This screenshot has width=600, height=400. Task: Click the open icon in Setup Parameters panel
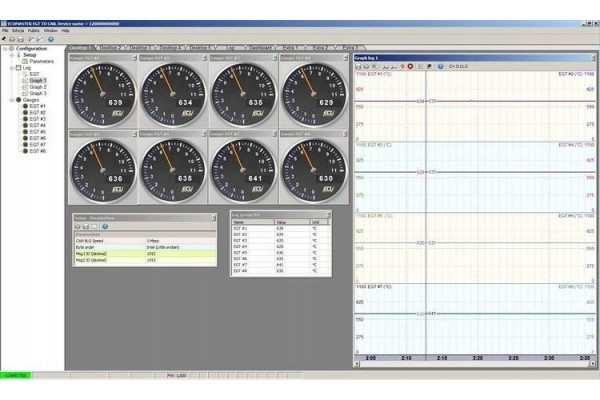click(78, 226)
